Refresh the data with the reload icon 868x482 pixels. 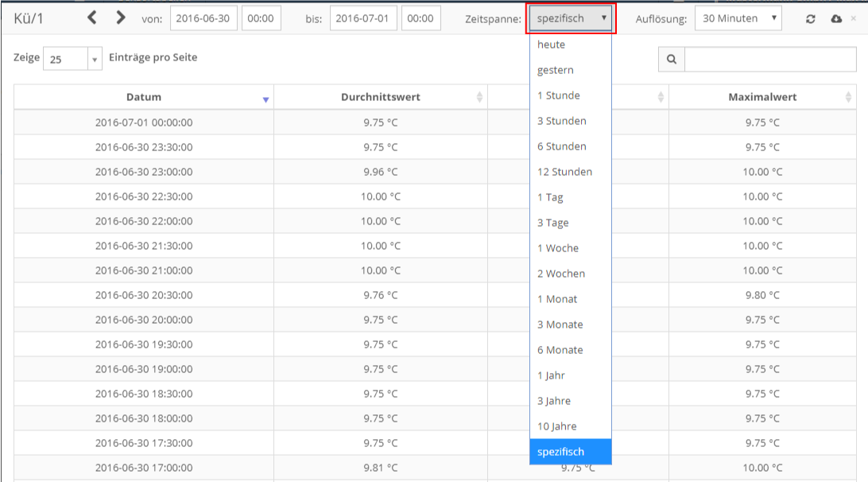tap(811, 19)
